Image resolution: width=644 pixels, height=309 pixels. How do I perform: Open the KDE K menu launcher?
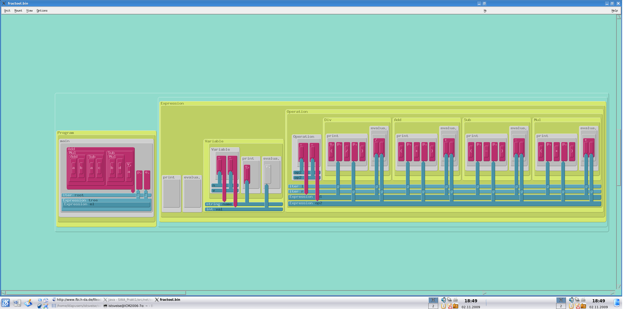pos(6,303)
